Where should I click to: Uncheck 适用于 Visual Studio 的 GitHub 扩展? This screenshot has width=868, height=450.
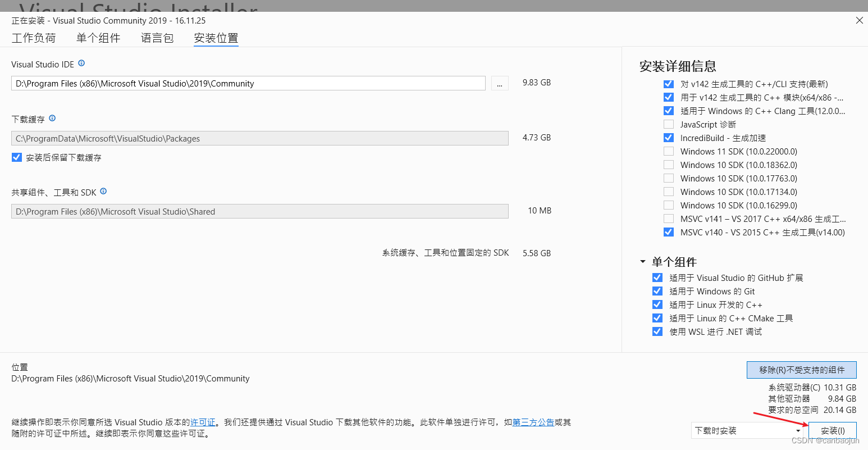point(657,278)
